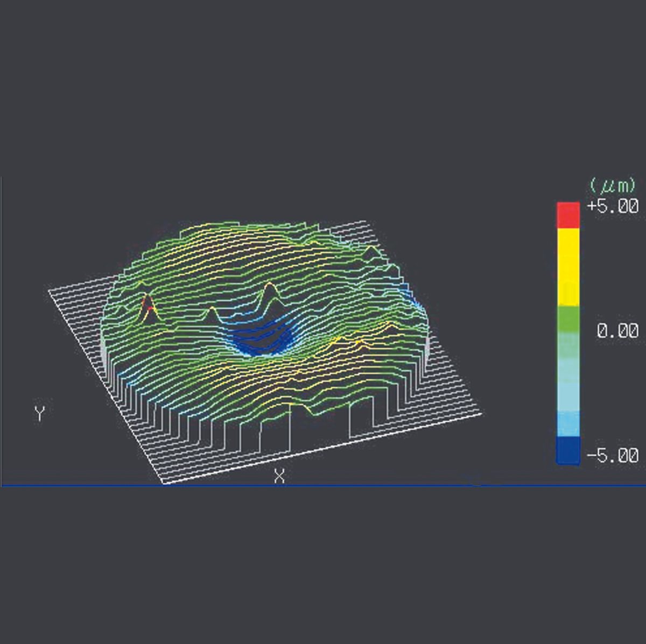Click the red-tipped peak on the surface plot
Image resolution: width=646 pixels, height=644 pixels.
tap(148, 305)
